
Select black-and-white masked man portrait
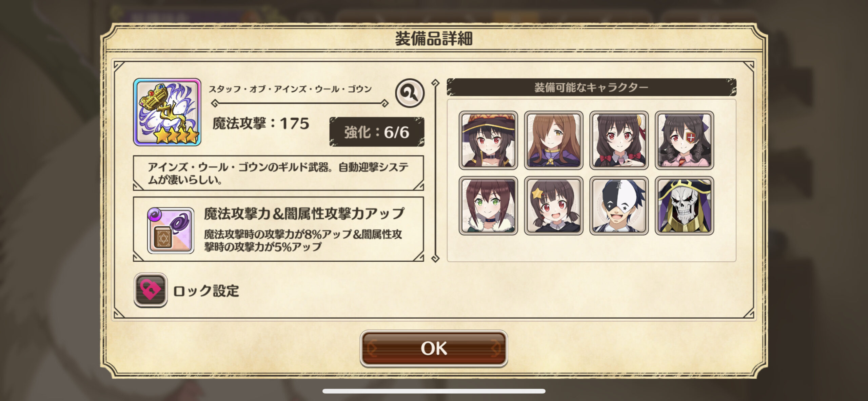tap(619, 205)
